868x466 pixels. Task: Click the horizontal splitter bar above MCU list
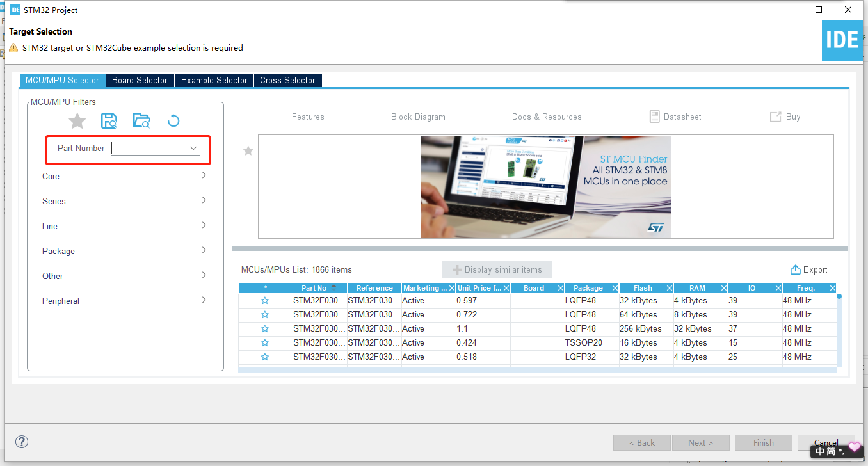540,248
